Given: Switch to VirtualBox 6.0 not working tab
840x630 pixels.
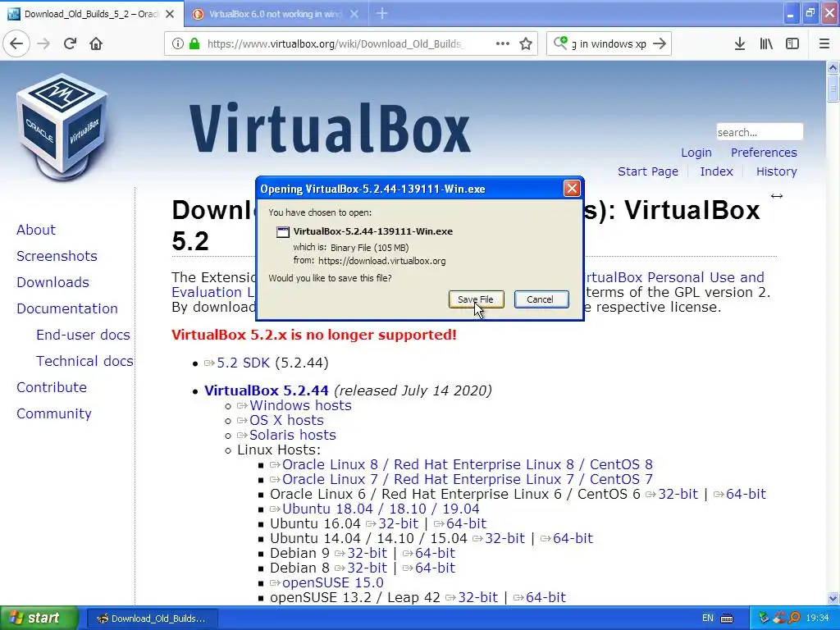Looking at the screenshot, I should (x=276, y=14).
